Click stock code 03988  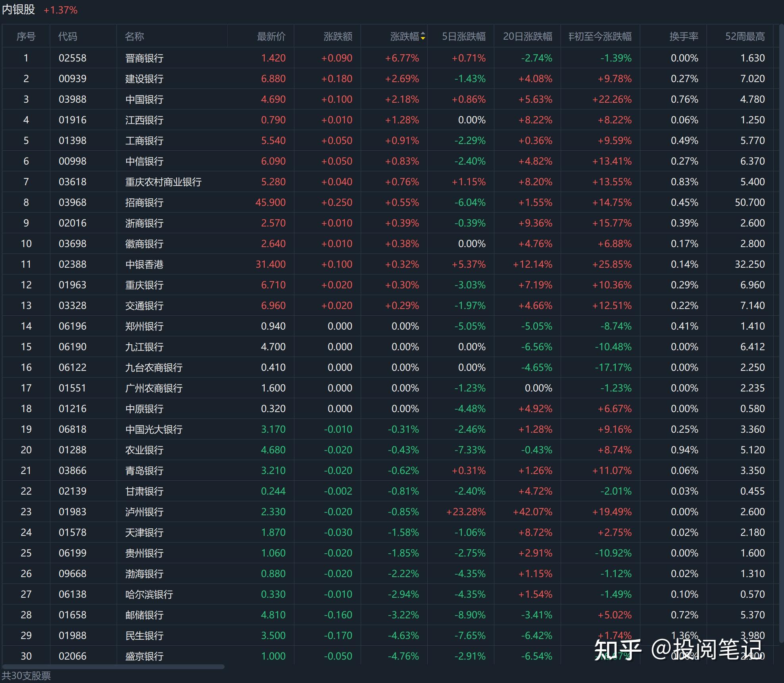[73, 100]
